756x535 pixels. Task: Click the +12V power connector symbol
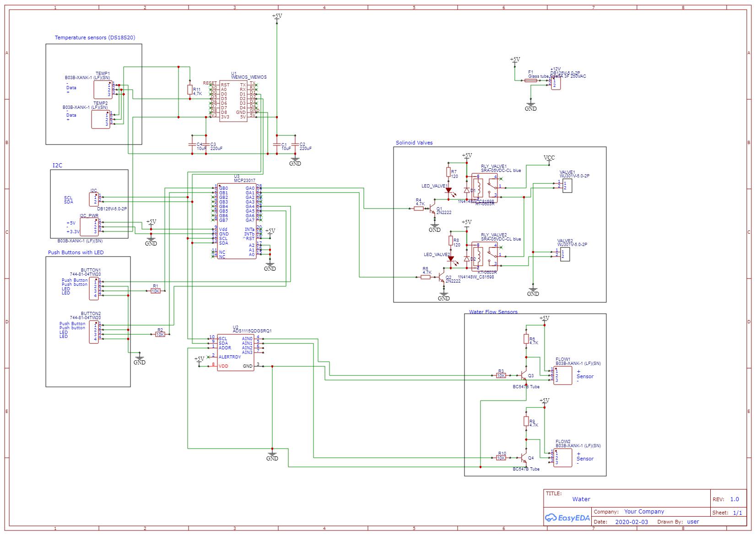(556, 83)
